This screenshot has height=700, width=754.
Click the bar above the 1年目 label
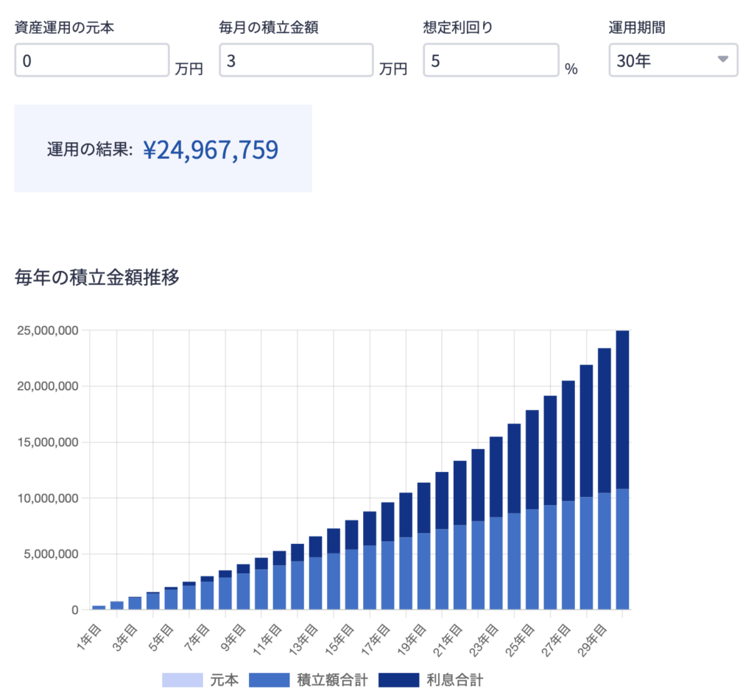coord(99,607)
